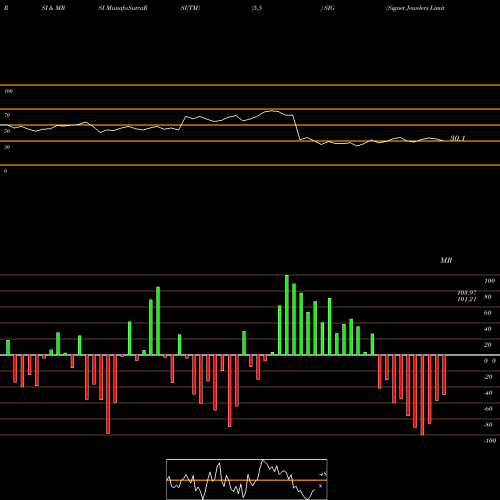
Task: Click the 50 level label on RSI chart
Action: pos(7,131)
